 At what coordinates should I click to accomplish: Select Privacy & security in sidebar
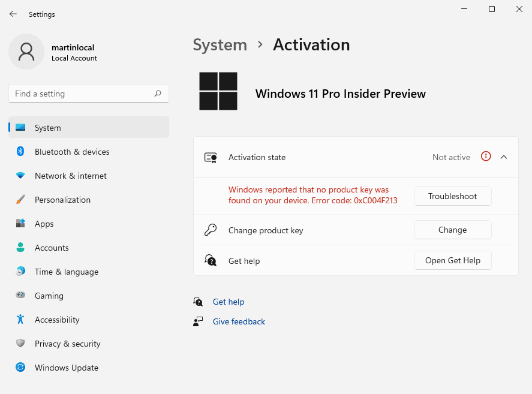coord(89,344)
